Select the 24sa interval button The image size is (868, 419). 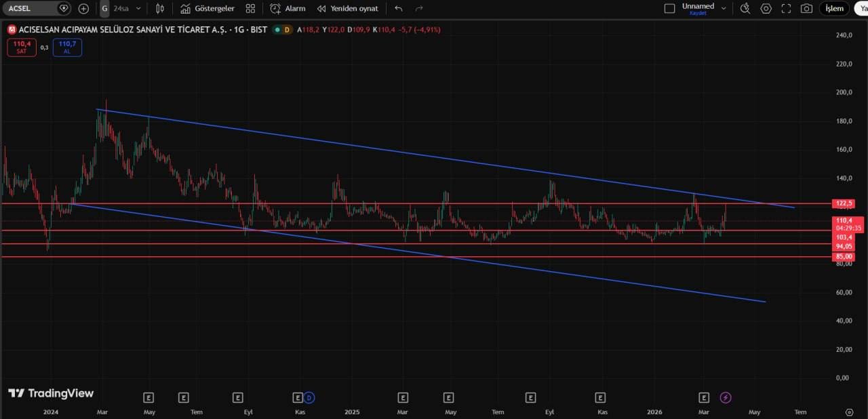pos(121,9)
